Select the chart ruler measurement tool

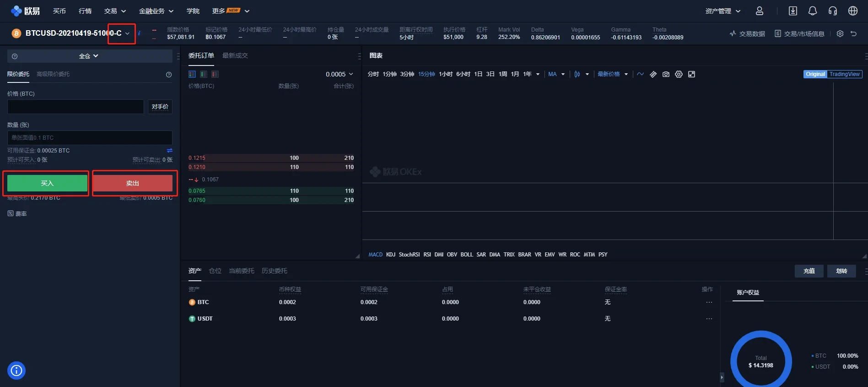coord(653,74)
